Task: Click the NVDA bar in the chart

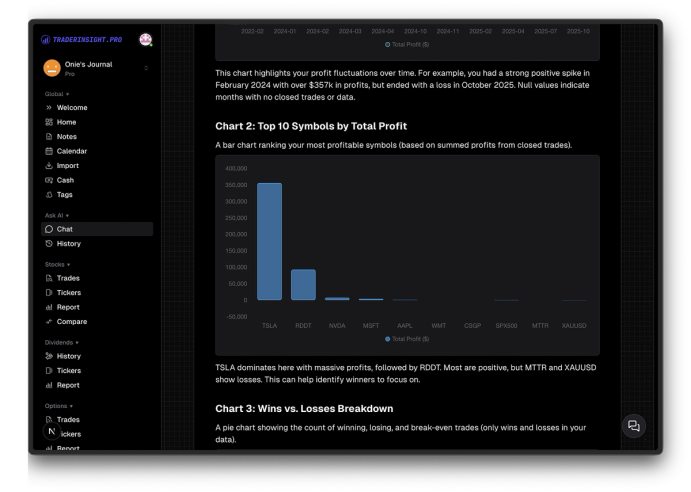Action: coord(337,299)
